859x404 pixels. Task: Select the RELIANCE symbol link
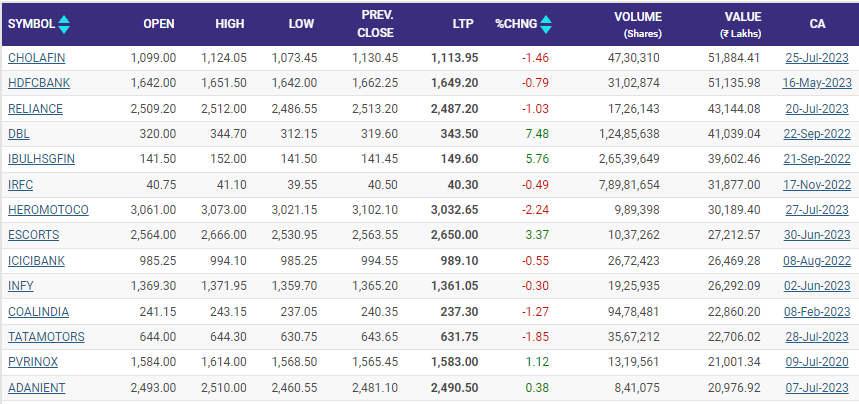coord(35,108)
